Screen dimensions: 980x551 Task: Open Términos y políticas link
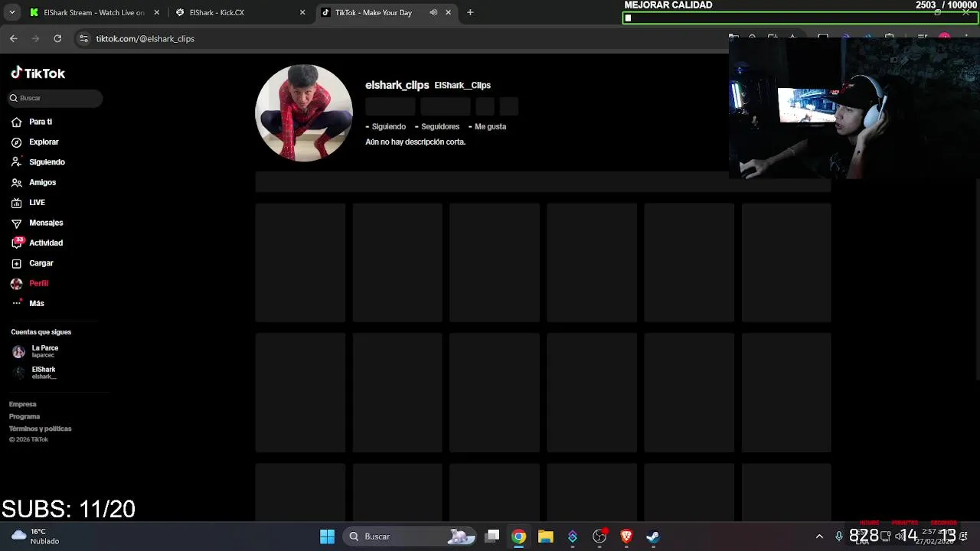[x=41, y=429]
